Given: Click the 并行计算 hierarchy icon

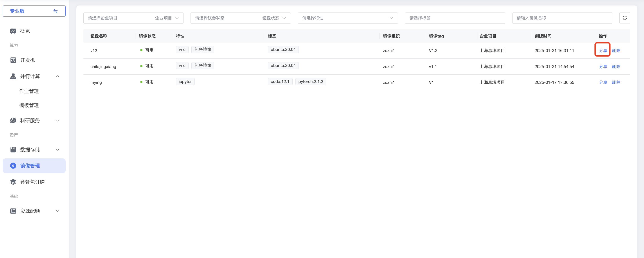Looking at the screenshot, I should tap(13, 76).
